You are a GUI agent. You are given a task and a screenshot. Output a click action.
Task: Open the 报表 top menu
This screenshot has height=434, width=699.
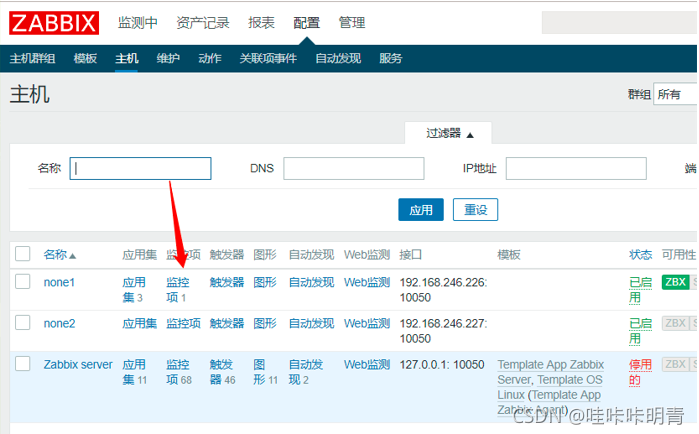[x=261, y=22]
